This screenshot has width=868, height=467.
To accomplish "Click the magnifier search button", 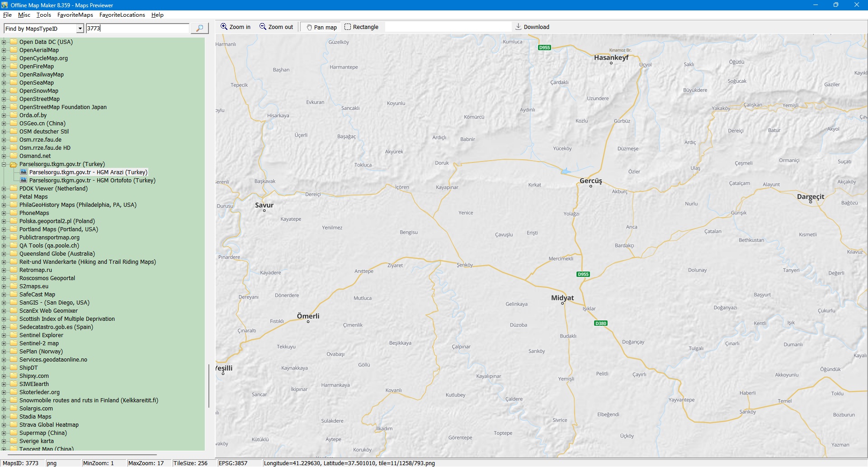I will click(x=199, y=29).
